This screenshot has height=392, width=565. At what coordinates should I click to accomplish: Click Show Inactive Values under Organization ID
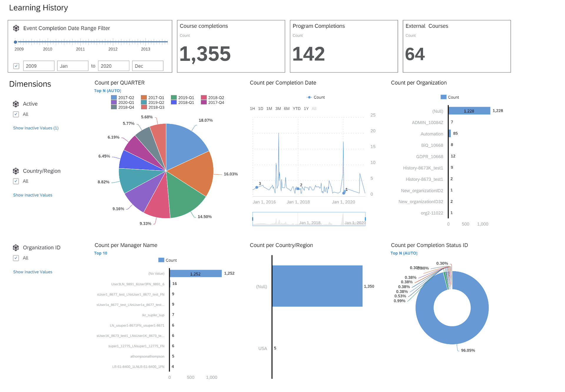(x=33, y=272)
